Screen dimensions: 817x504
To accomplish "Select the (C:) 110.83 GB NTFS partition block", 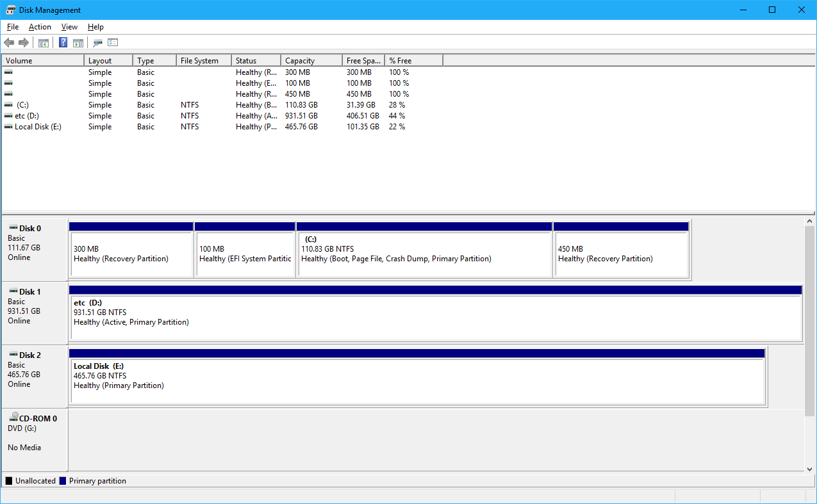I will click(x=424, y=250).
